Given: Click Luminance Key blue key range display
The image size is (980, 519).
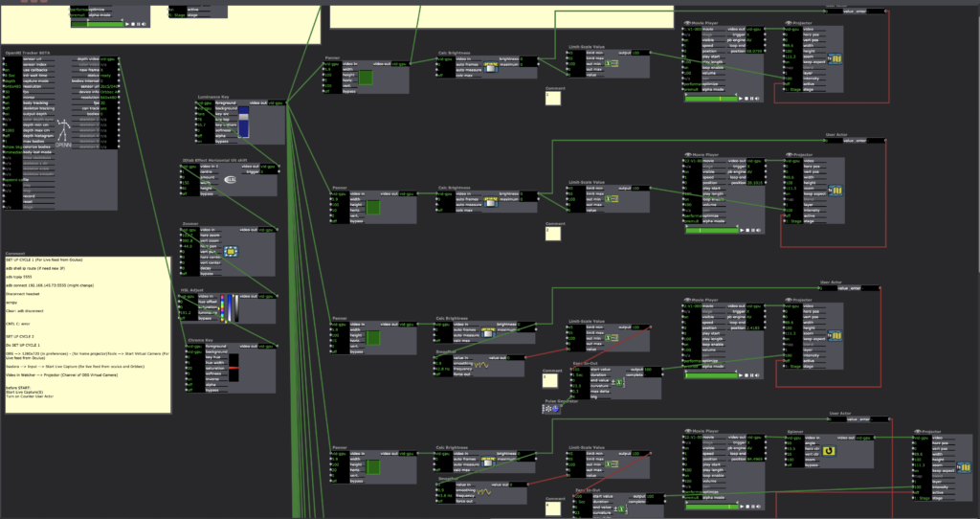Looking at the screenshot, I should 243,122.
